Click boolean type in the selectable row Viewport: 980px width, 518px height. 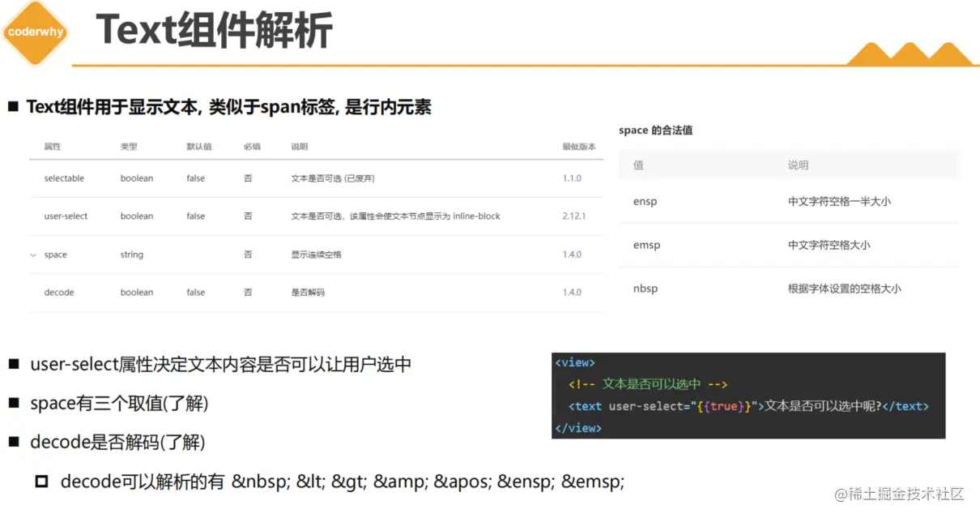(137, 178)
